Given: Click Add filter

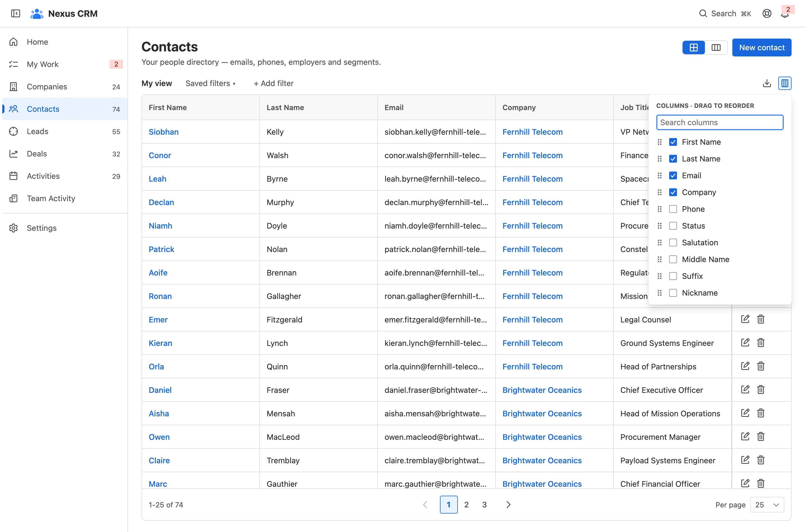Looking at the screenshot, I should [x=274, y=83].
